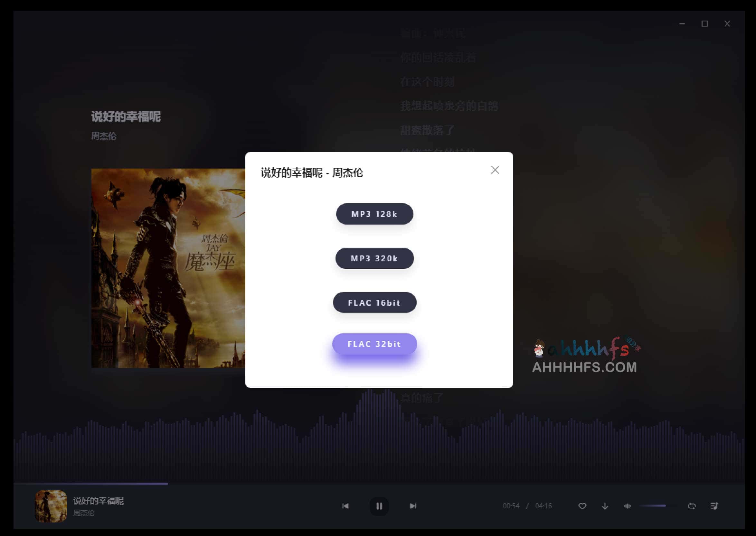The height and width of the screenshot is (536, 756).
Task: Close the quality selection dialog
Action: coord(495,170)
